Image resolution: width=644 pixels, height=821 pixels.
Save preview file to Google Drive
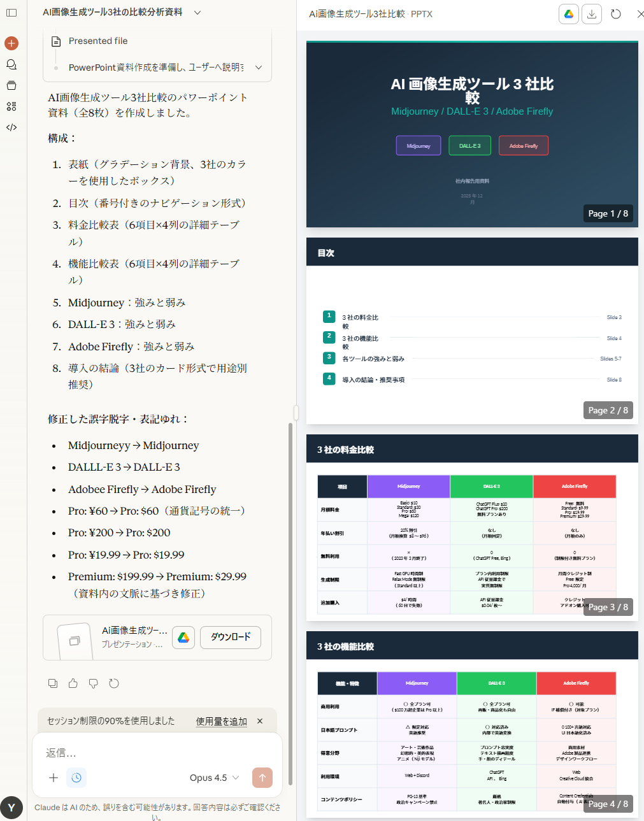569,14
